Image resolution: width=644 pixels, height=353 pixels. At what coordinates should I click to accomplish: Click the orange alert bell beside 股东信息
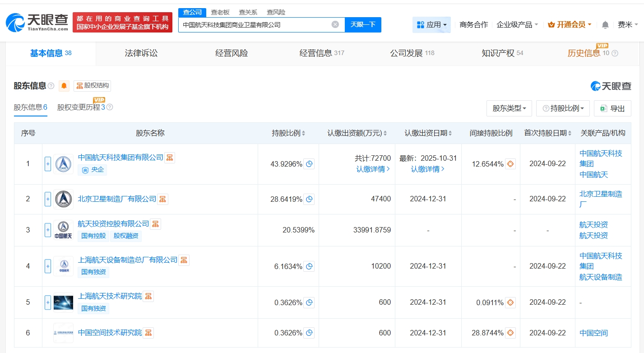click(64, 86)
